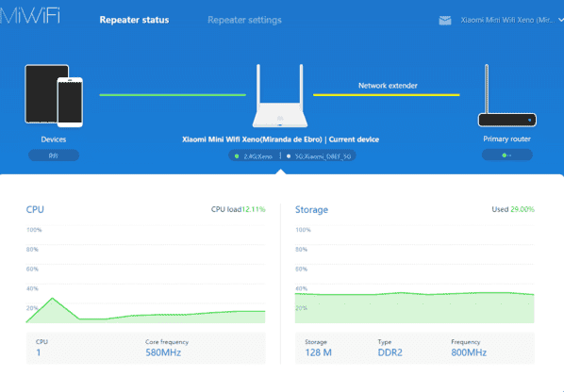Click the Current device name label
The width and height of the screenshot is (564, 392).
(x=354, y=139)
